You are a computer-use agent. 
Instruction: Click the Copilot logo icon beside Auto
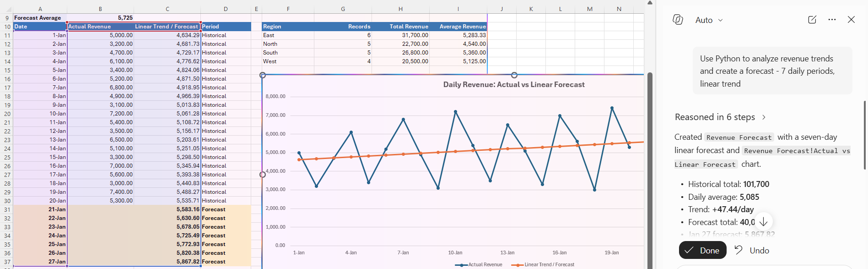[678, 20]
